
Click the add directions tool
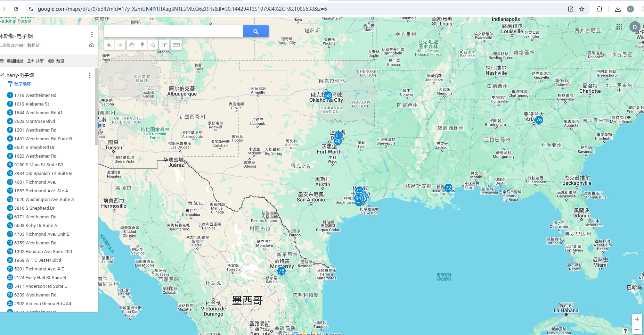click(x=164, y=45)
